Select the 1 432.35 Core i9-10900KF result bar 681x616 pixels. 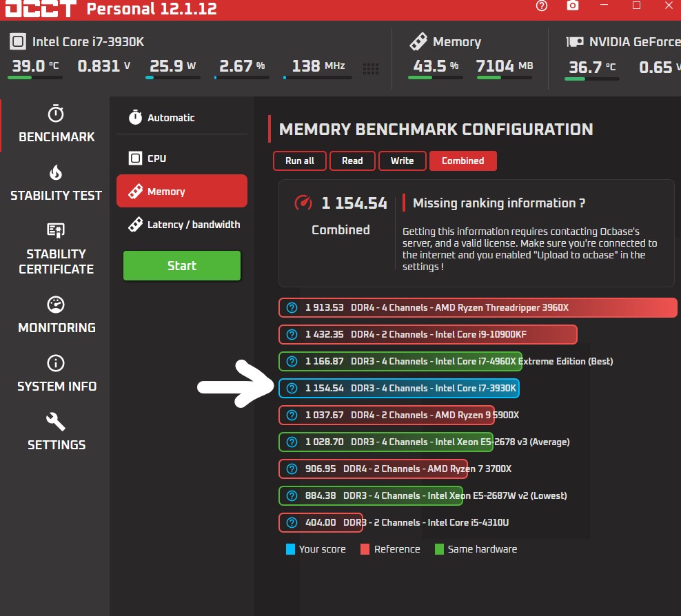click(x=428, y=334)
